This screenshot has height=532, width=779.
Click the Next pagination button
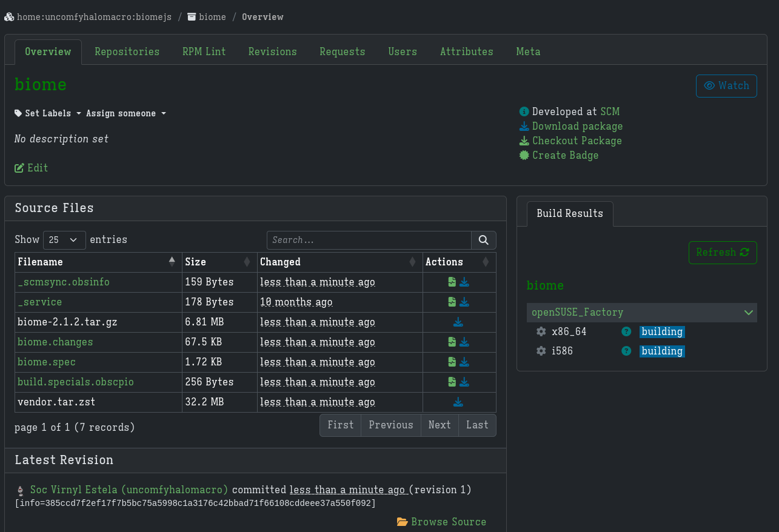point(440,425)
